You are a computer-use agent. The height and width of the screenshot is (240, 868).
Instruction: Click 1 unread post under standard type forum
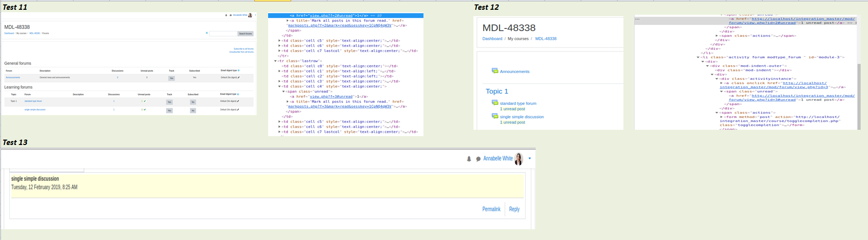tap(512, 109)
